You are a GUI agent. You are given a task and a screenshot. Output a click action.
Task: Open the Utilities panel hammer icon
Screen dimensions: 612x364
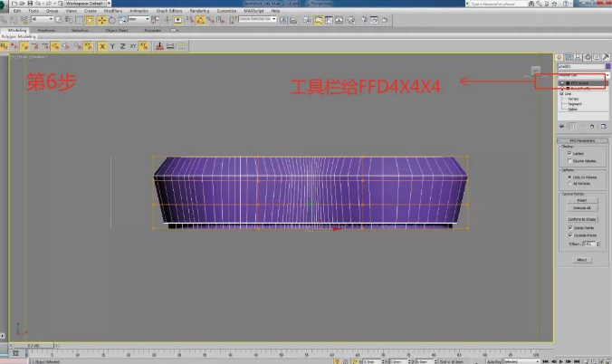coord(605,58)
